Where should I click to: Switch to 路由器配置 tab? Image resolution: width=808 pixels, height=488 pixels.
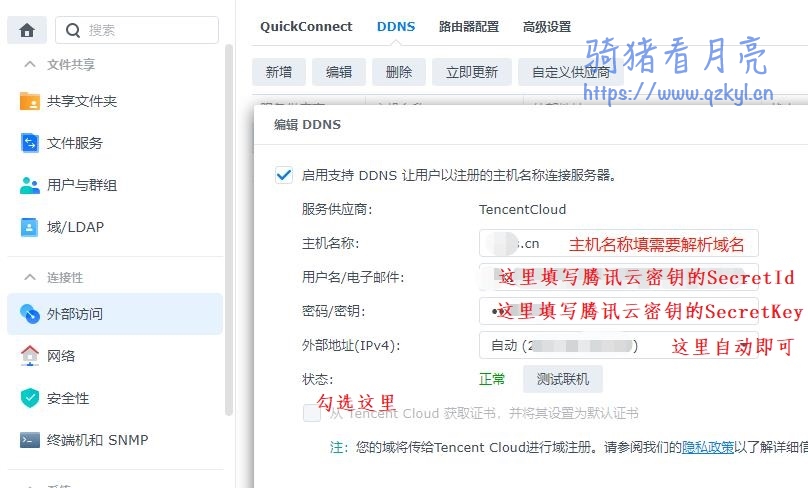(x=469, y=27)
